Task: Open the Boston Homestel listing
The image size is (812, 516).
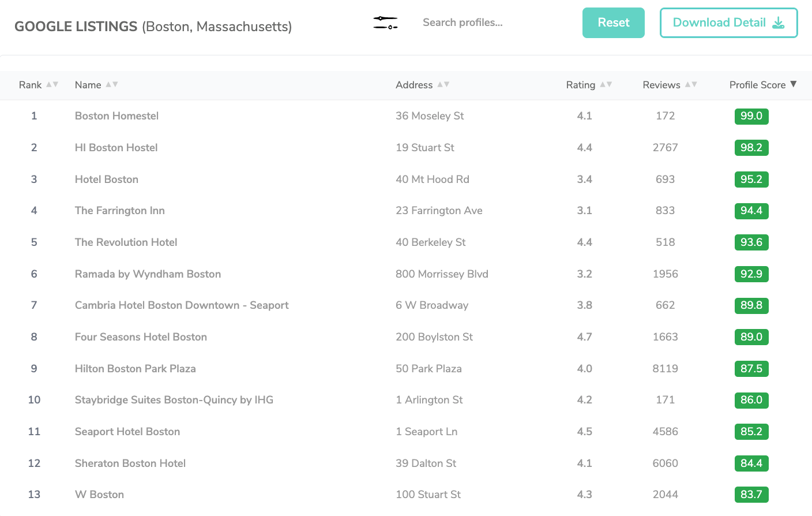Action: [x=116, y=116]
